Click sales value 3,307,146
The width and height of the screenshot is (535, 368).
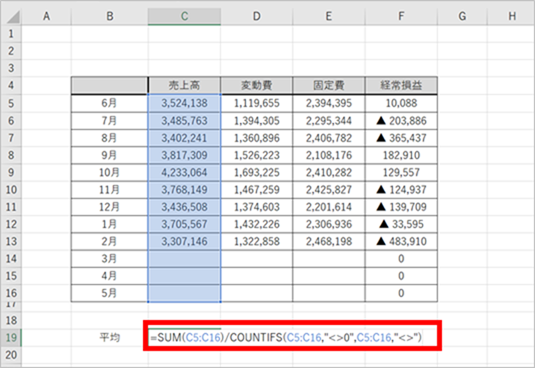pos(184,241)
